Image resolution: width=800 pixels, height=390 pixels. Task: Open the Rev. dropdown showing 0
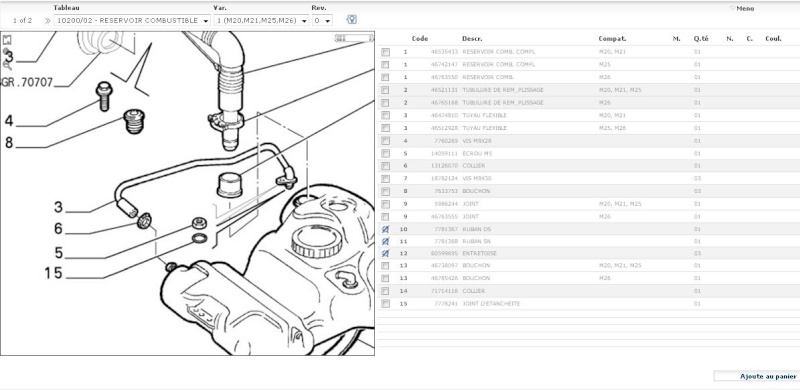point(322,21)
